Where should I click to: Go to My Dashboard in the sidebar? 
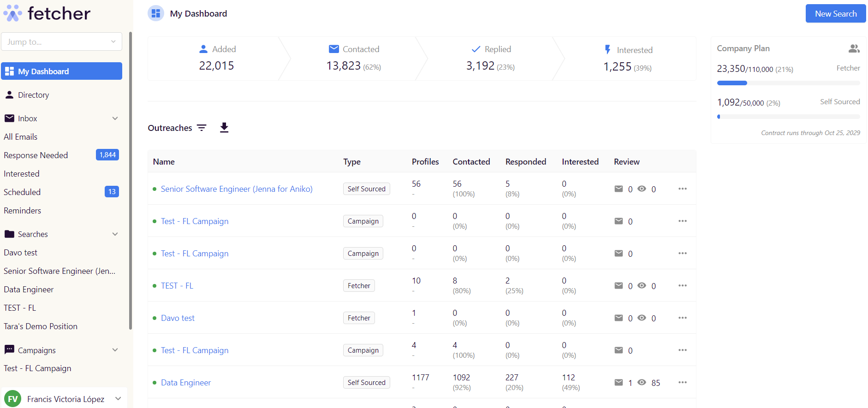[x=62, y=71]
